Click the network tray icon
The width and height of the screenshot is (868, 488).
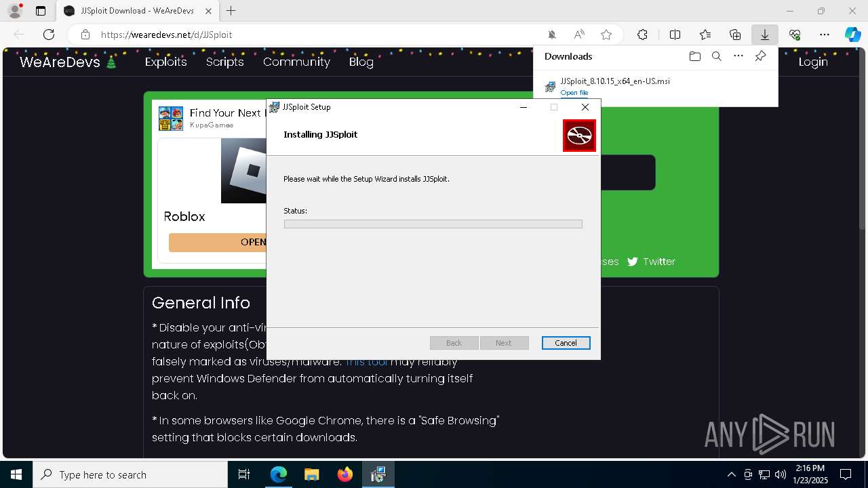tap(764, 474)
